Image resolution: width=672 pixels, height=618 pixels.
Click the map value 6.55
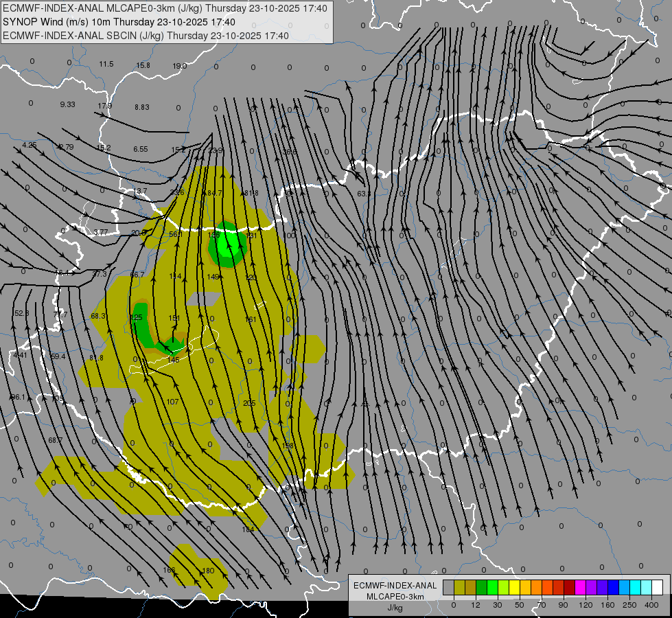[141, 149]
